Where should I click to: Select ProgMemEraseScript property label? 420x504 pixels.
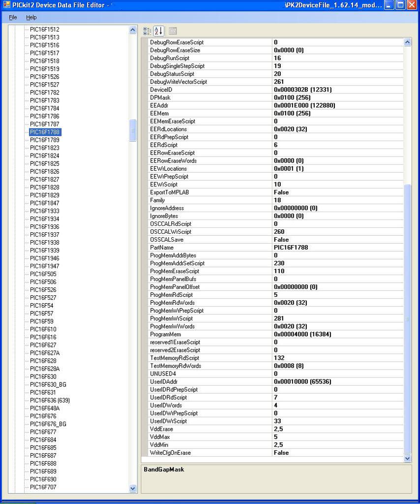coord(175,271)
